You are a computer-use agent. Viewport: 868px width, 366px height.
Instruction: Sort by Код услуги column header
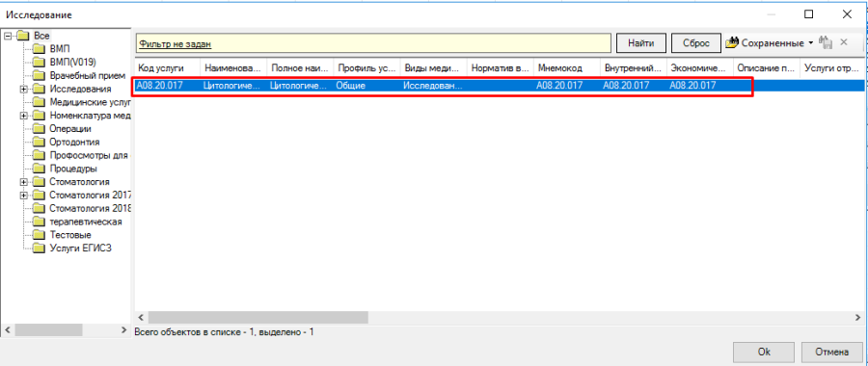pos(167,68)
